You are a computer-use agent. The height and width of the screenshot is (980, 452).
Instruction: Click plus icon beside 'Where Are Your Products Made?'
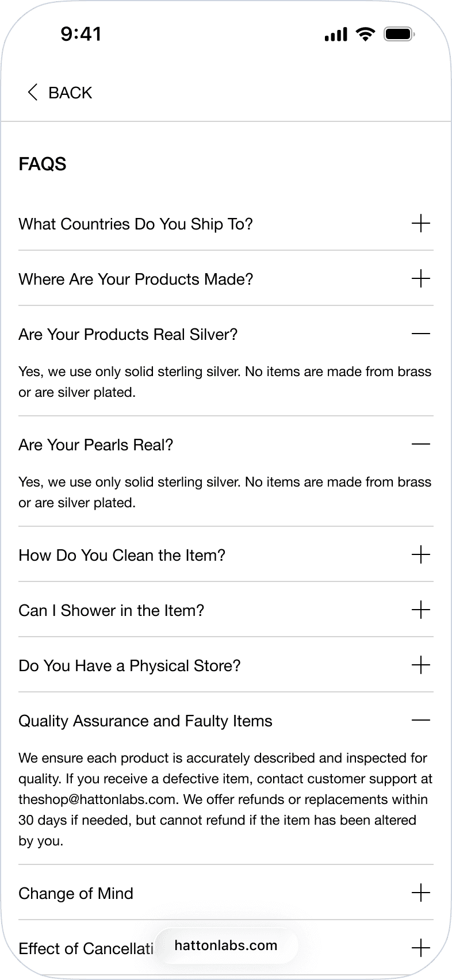click(x=421, y=278)
